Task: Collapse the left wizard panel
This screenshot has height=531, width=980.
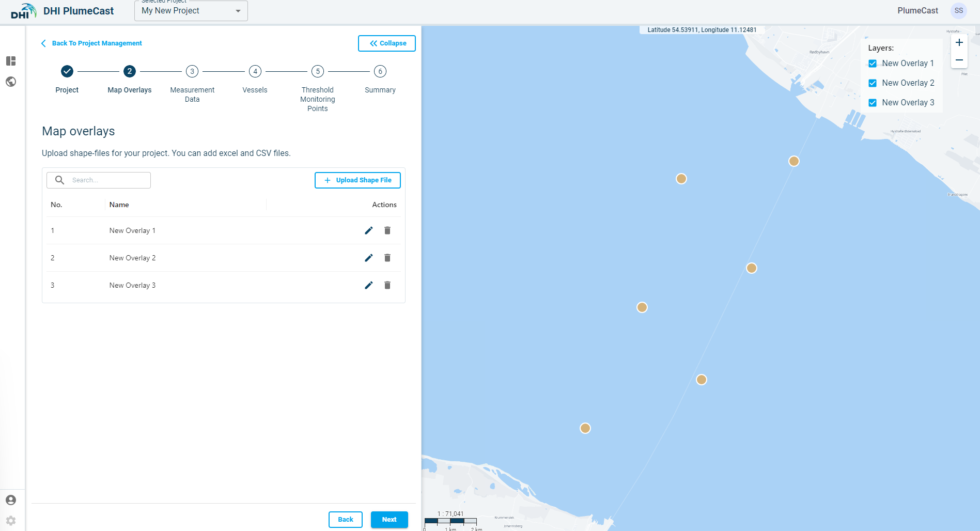Action: pyautogui.click(x=387, y=43)
